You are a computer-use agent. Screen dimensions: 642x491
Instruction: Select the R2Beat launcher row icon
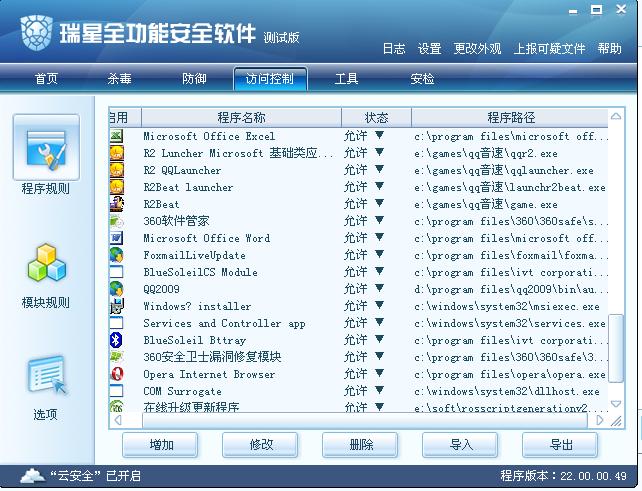coord(116,187)
